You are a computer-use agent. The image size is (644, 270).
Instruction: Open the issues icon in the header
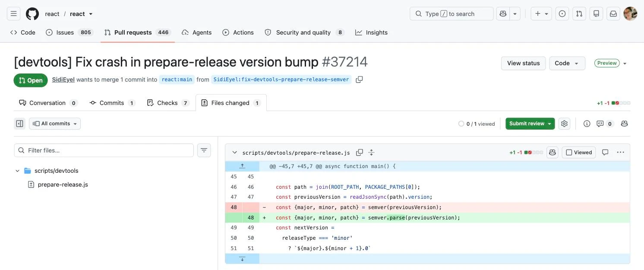coord(562,14)
